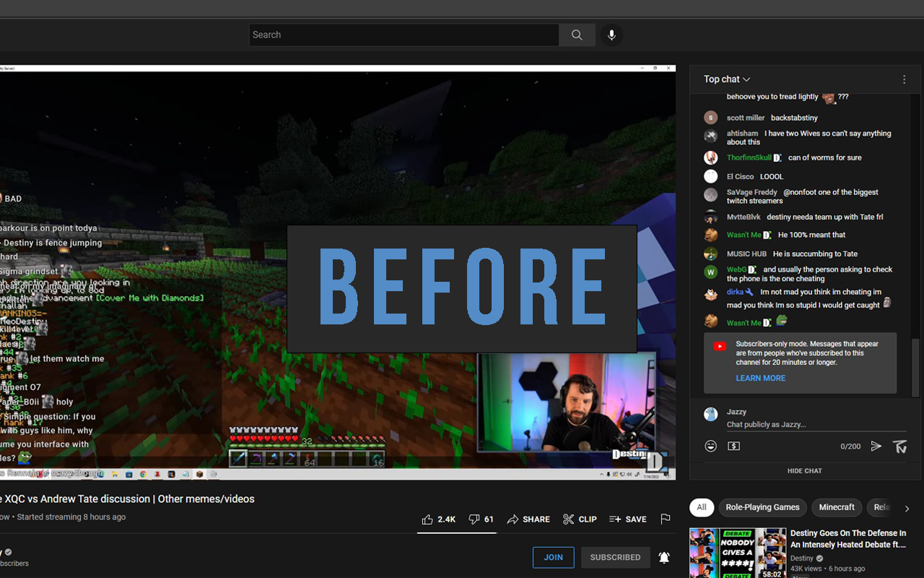
Task: Click the search magnifier button
Action: pos(577,35)
